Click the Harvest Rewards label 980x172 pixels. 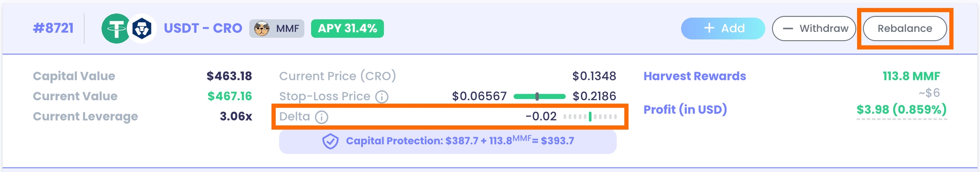[x=694, y=76]
